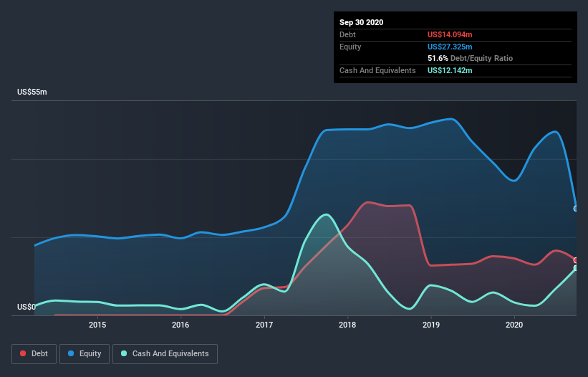Click the 2016 axis label
The width and height of the screenshot is (588, 377).
coord(180,325)
